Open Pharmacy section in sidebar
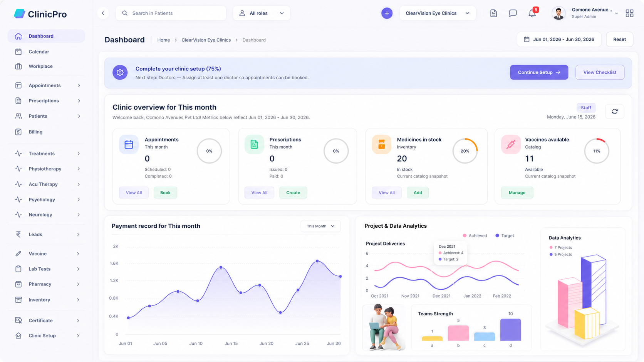The height and width of the screenshot is (362, 644). (x=46, y=284)
